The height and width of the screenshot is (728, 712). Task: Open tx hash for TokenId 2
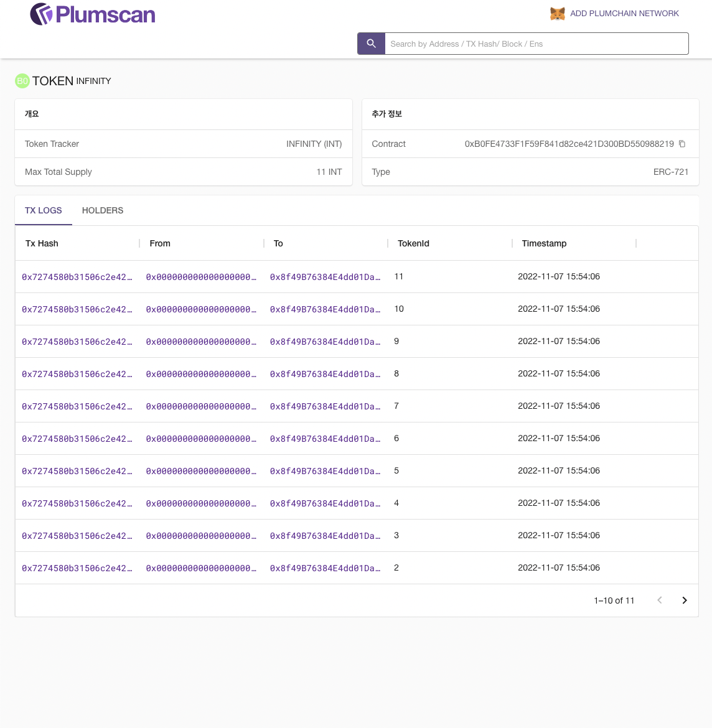coord(77,568)
